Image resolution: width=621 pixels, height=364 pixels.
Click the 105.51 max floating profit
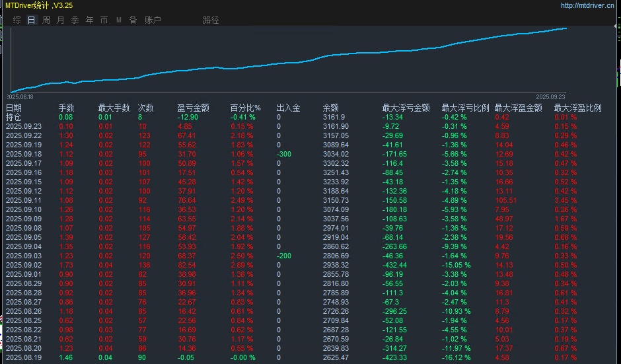click(x=506, y=200)
